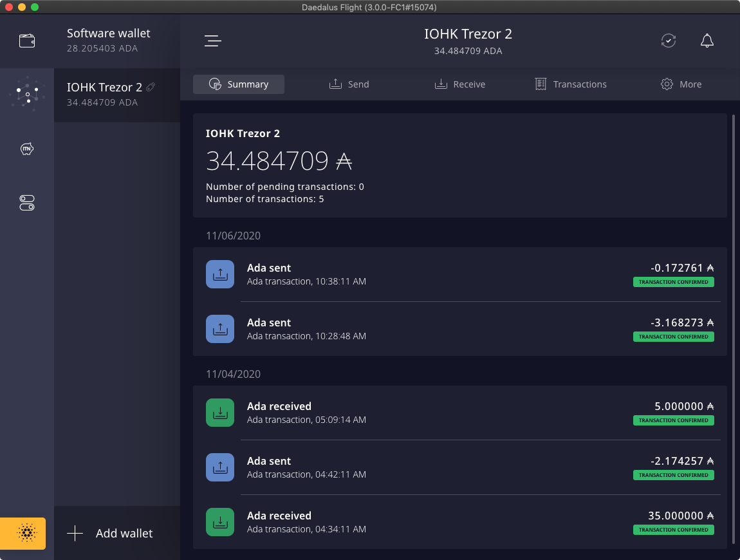
Task: Click the Add wallet button
Action: [117, 533]
